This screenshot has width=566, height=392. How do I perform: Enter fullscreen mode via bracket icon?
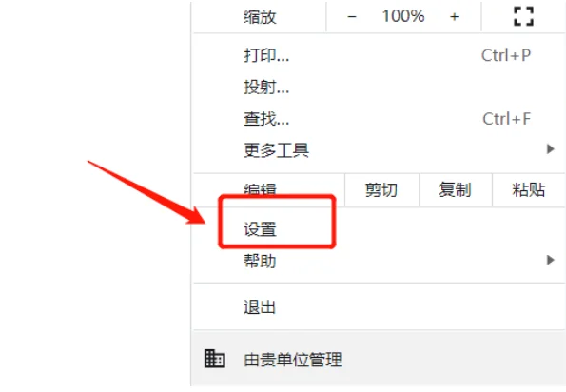point(523,16)
